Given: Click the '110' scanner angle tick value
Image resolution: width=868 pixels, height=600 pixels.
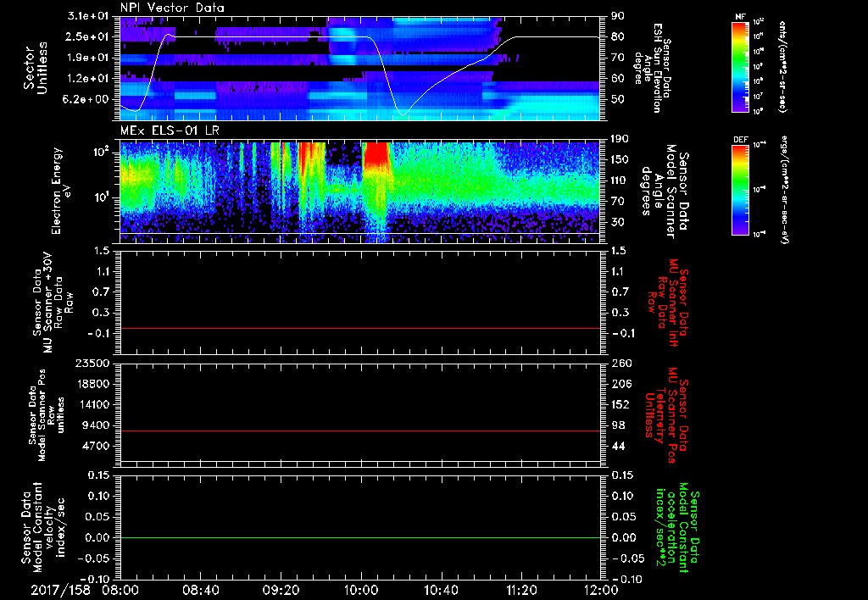Looking at the screenshot, I should click(620, 181).
